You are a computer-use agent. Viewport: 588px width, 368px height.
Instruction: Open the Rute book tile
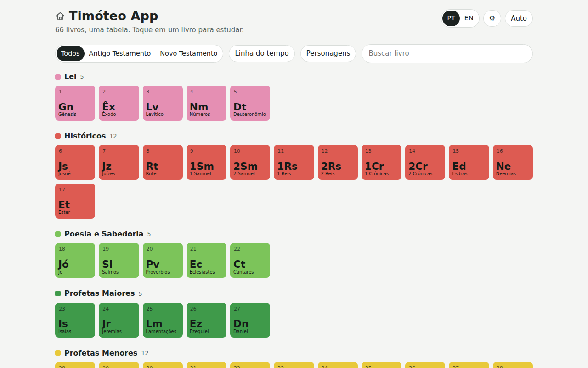(x=163, y=162)
